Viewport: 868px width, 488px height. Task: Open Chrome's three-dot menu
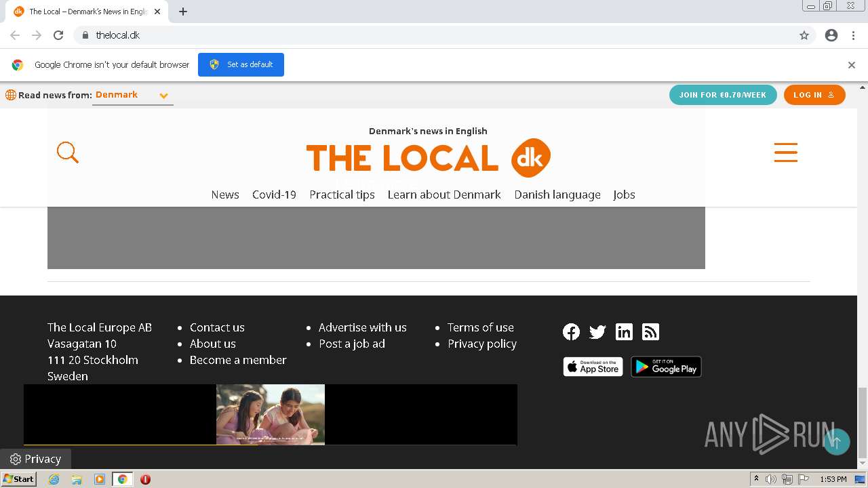(x=853, y=35)
